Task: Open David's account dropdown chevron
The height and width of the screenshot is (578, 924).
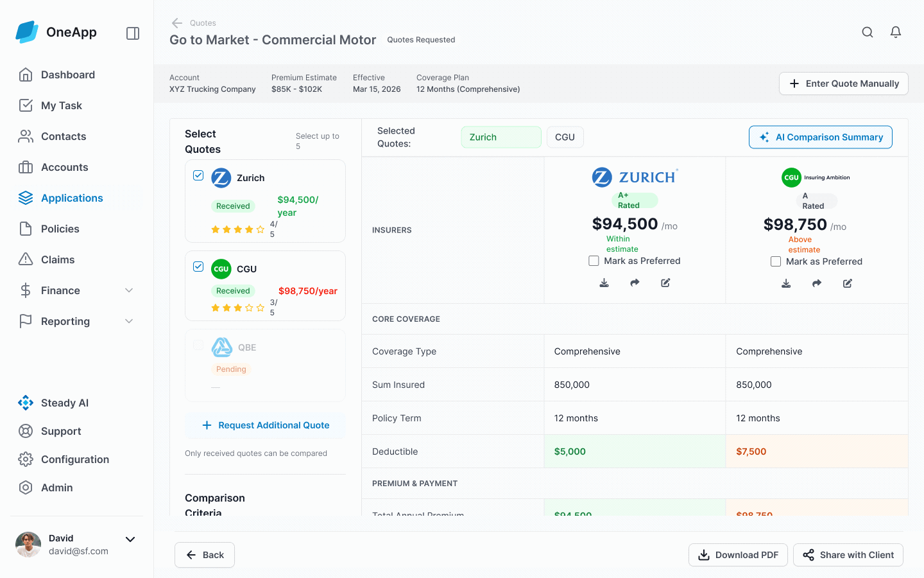Action: (130, 539)
